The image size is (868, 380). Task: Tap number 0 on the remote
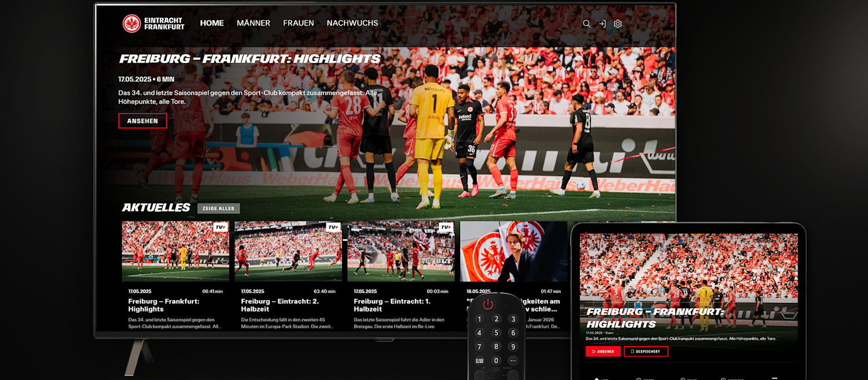pos(496,361)
